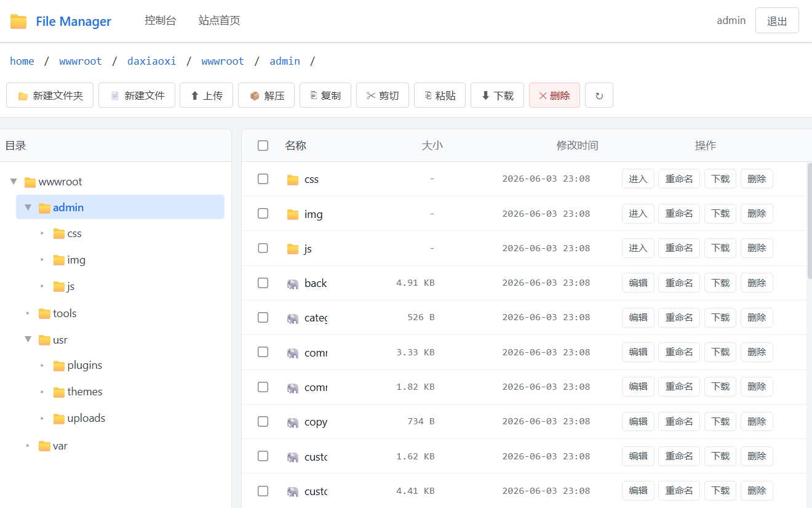The width and height of the screenshot is (812, 508).
Task: Open the 控制台 (console) nav item
Action: [x=161, y=21]
